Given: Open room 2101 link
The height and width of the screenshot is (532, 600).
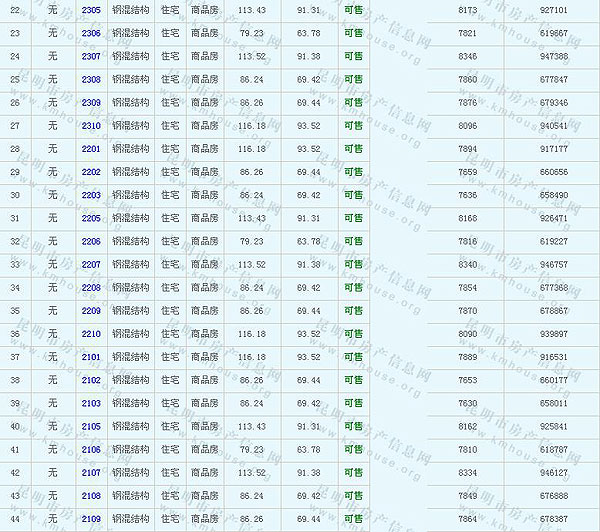Looking at the screenshot, I should tap(91, 357).
